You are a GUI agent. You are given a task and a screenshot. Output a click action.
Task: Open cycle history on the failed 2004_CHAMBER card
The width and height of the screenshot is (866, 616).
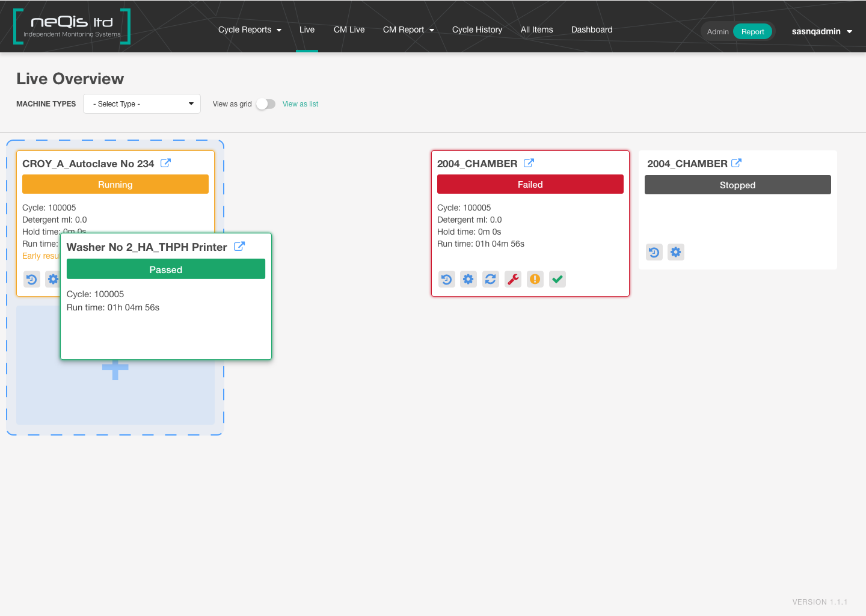[x=446, y=279]
